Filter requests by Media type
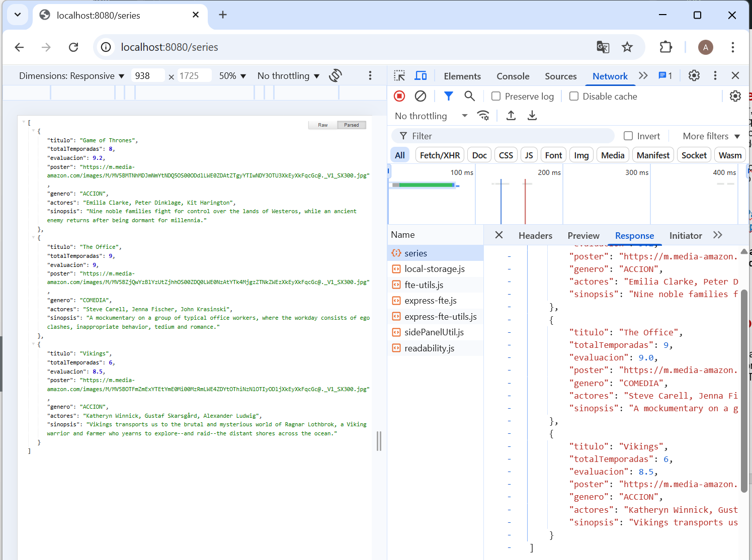This screenshot has width=752, height=560. 613,155
